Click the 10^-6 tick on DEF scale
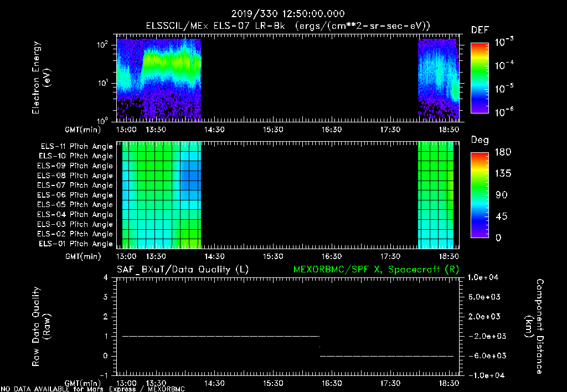Image resolution: width=567 pixels, height=392 pixels. [x=504, y=112]
